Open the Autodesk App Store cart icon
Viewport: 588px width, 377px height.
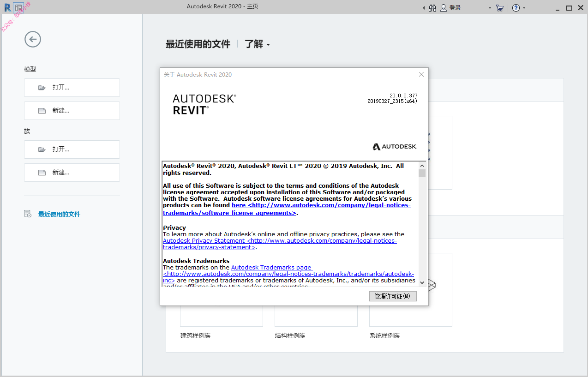(500, 8)
